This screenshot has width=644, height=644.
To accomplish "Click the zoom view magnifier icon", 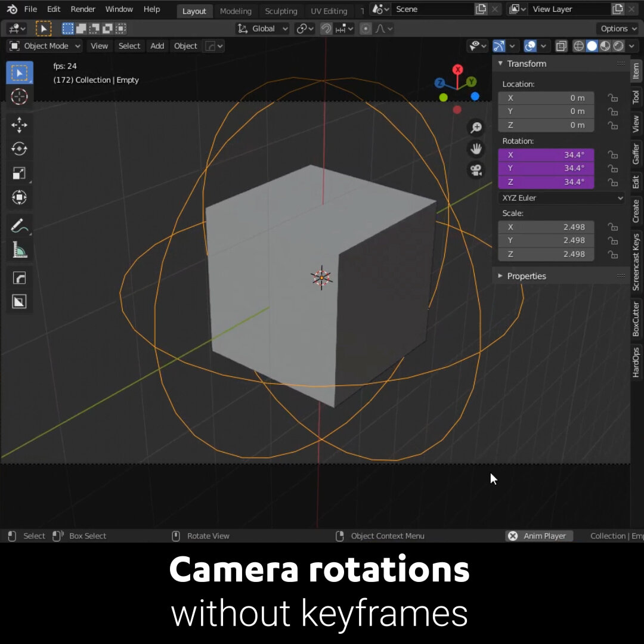I will [x=476, y=128].
